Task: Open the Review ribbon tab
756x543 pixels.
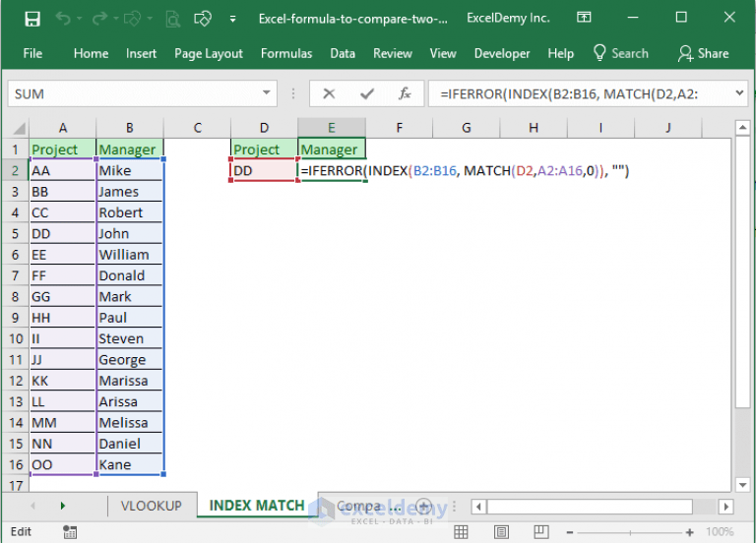Action: [x=393, y=53]
